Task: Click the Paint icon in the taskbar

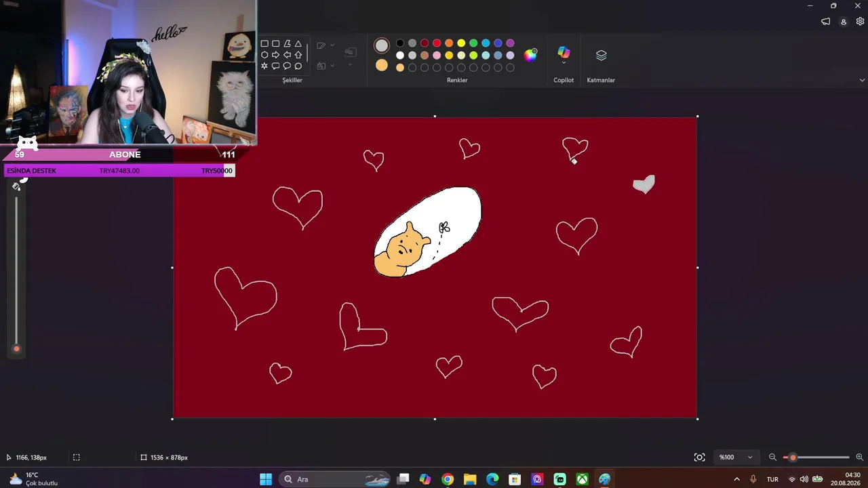Action: click(605, 479)
